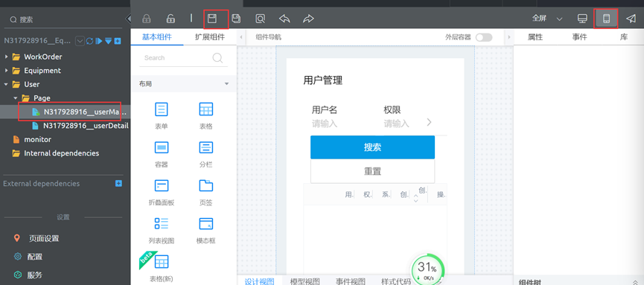644x285 pixels.
Task: Click the unlock icon in toolbar
Action: (x=170, y=19)
